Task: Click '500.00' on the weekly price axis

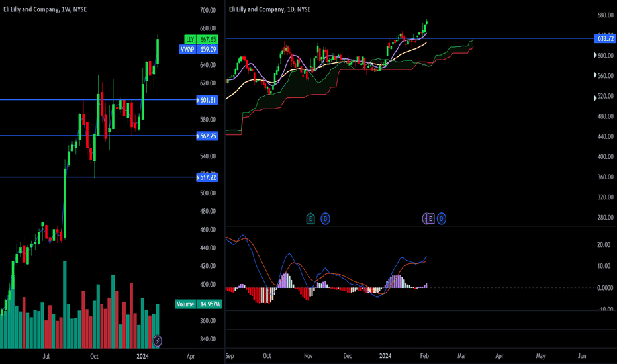Action: 208,193
